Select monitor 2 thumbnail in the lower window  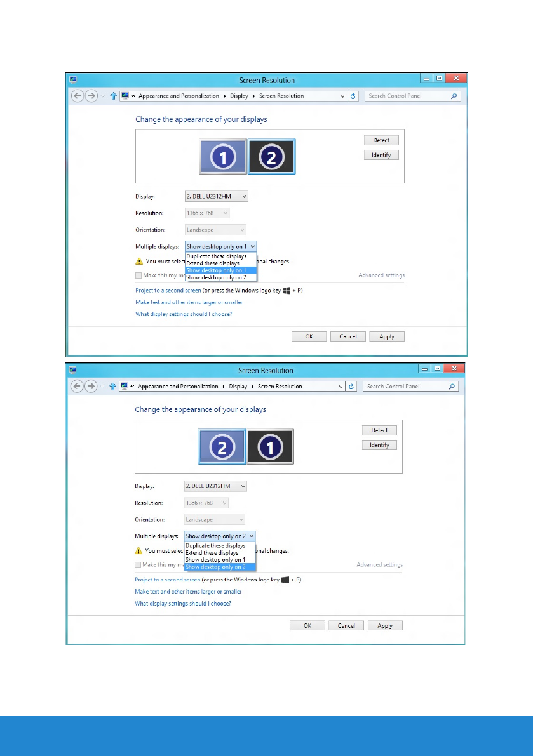tap(222, 447)
